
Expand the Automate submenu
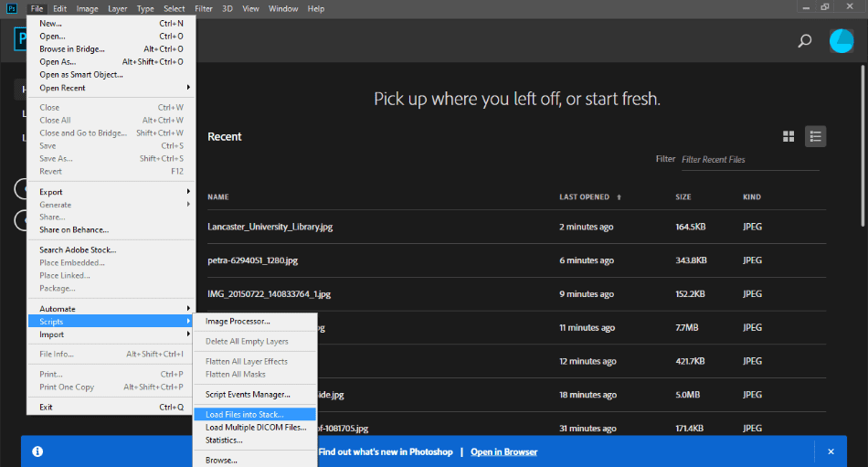[x=111, y=309]
